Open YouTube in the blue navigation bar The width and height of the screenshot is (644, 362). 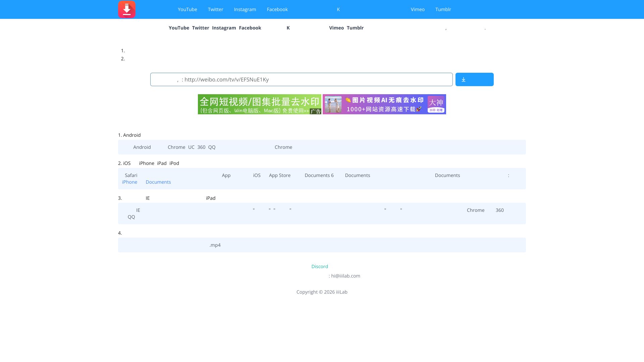point(187,9)
